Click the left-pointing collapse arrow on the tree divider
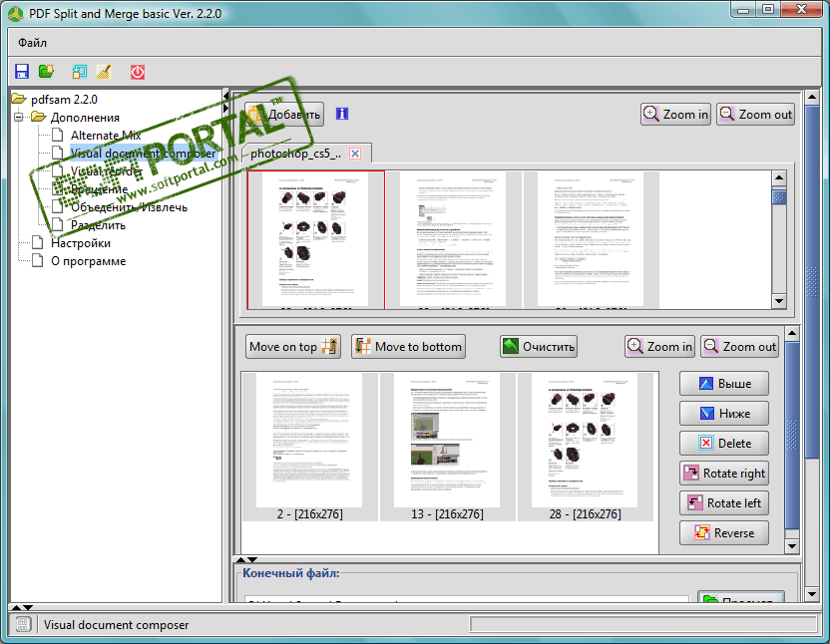The height and width of the screenshot is (644, 830). point(226,96)
